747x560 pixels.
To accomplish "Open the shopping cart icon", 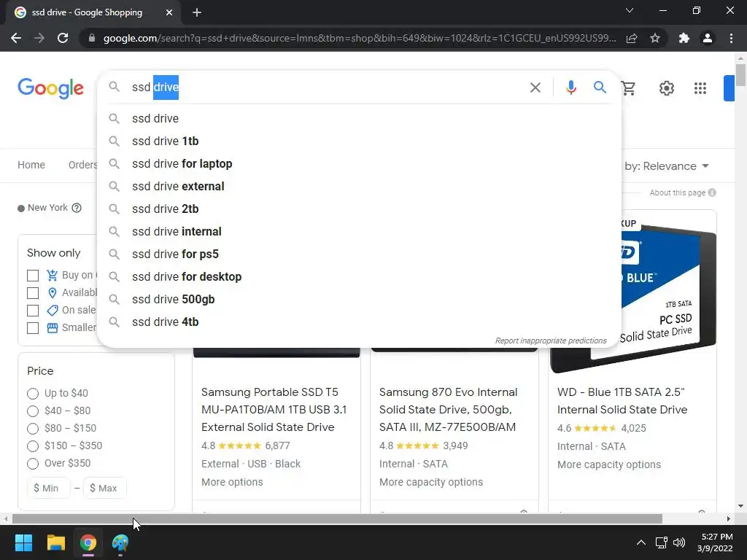I will tap(628, 87).
